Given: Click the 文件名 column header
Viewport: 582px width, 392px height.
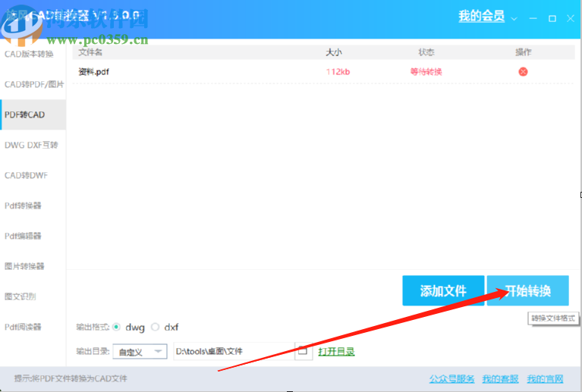Looking at the screenshot, I should pos(90,52).
